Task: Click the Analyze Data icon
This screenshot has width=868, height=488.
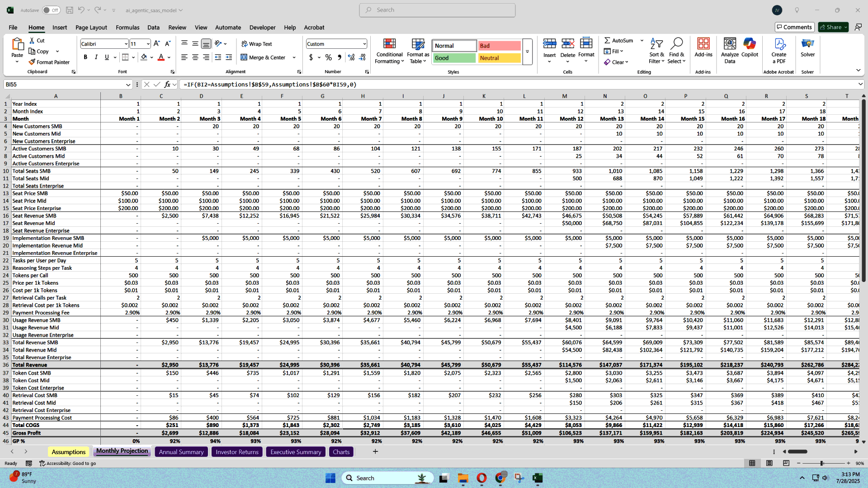Action: pos(730,44)
